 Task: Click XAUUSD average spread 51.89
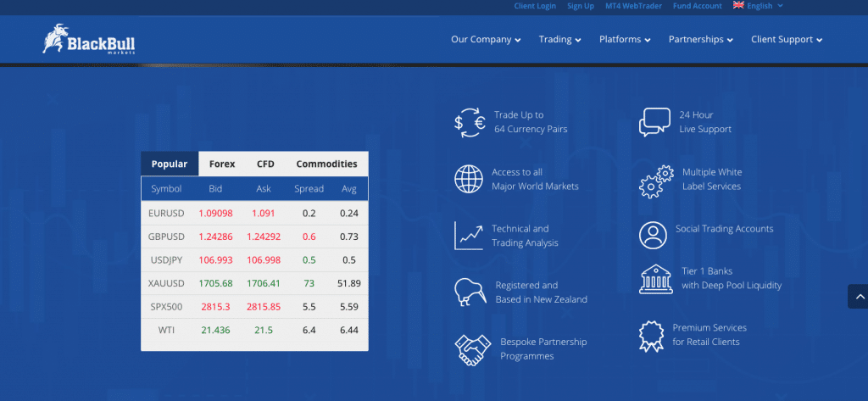click(x=348, y=283)
